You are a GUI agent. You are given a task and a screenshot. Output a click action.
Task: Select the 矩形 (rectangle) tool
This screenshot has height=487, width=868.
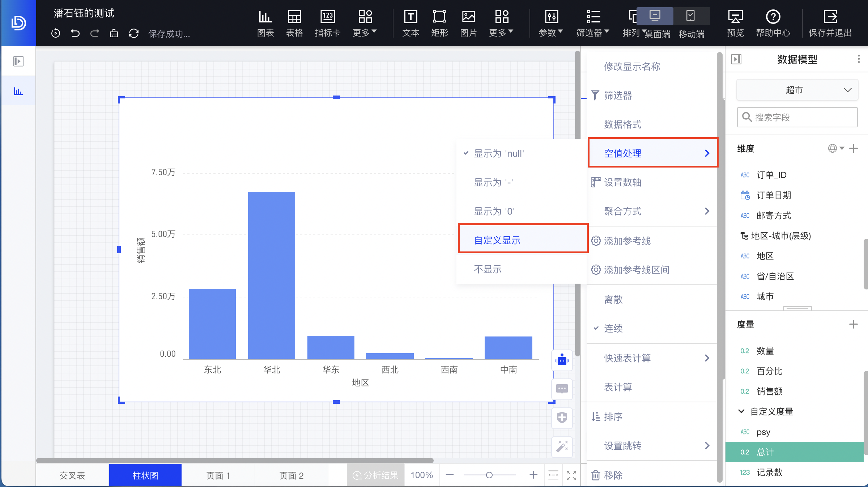click(439, 23)
